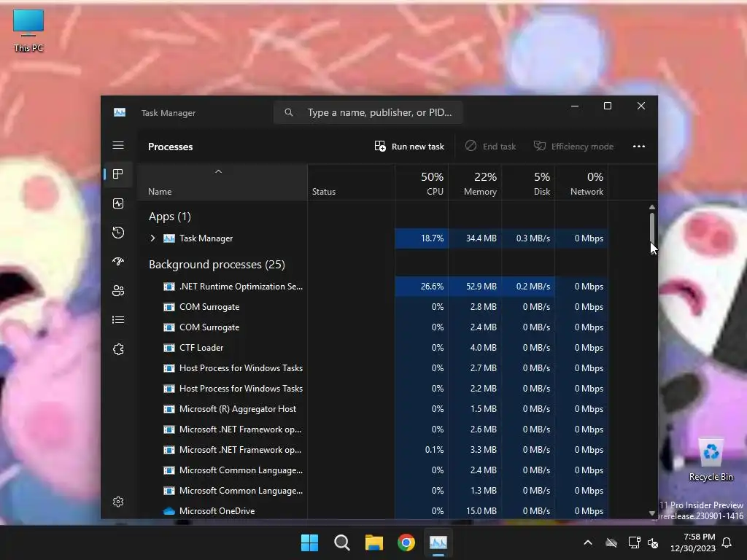This screenshot has height=560, width=747.
Task: Expand the Task Manager app row chevron
Action: [x=152, y=238]
